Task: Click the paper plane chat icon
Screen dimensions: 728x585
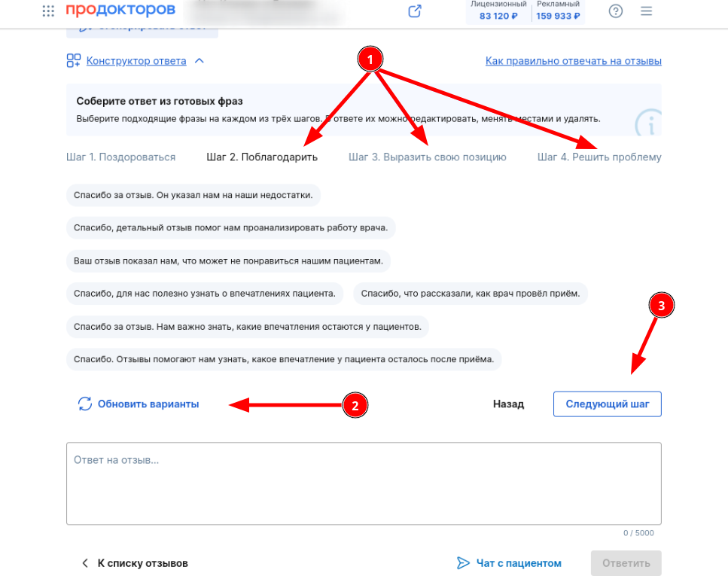Action: 463,563
